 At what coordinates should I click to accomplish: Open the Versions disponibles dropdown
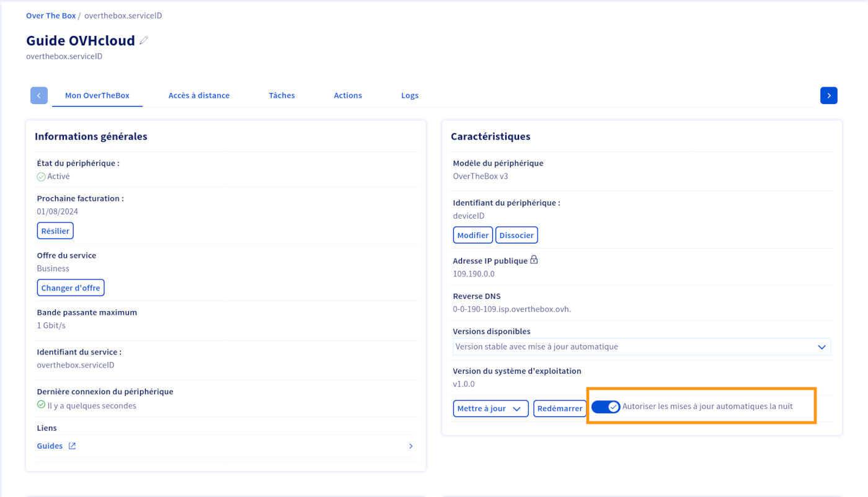642,347
